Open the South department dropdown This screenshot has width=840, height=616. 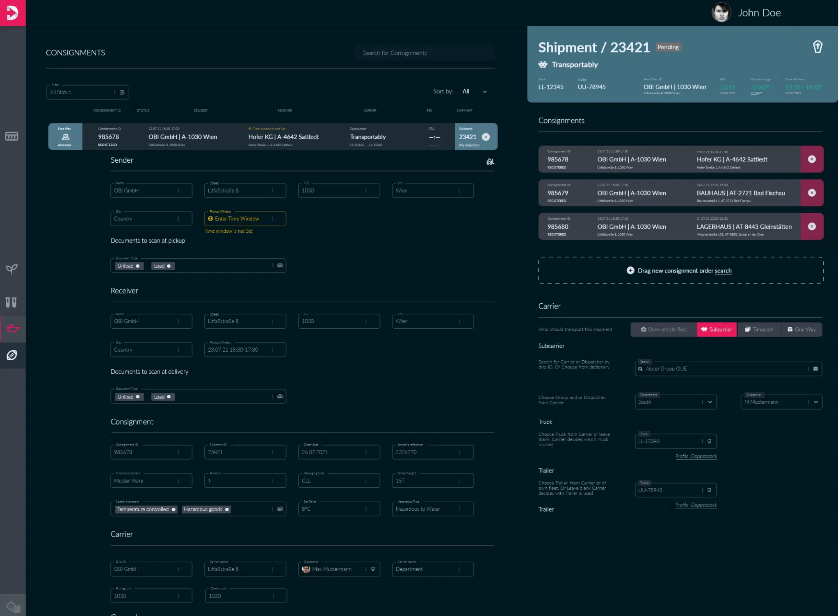click(710, 402)
